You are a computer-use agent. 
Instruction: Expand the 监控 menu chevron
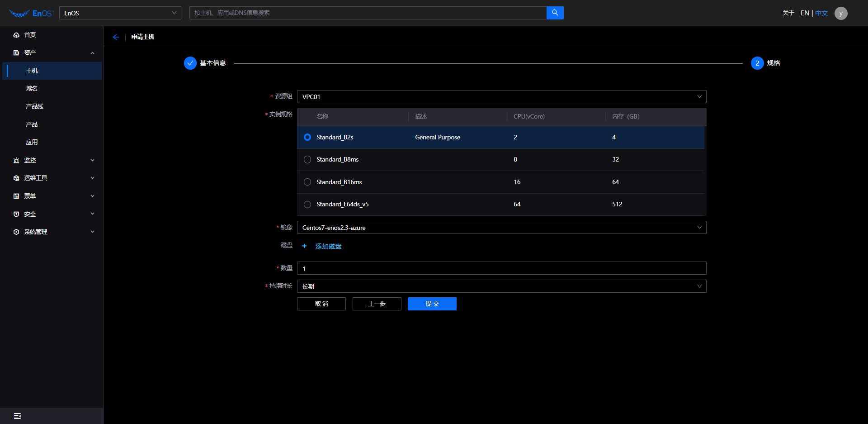click(93, 160)
